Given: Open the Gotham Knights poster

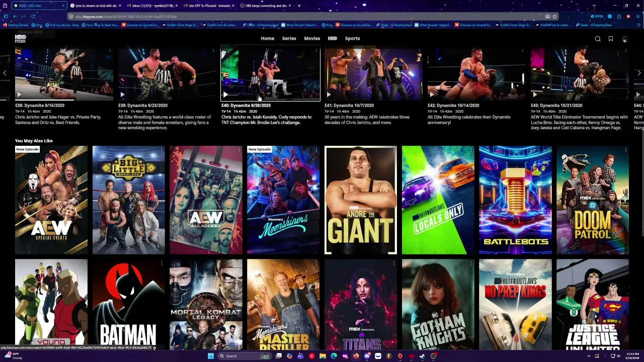Looking at the screenshot, I should [x=438, y=304].
